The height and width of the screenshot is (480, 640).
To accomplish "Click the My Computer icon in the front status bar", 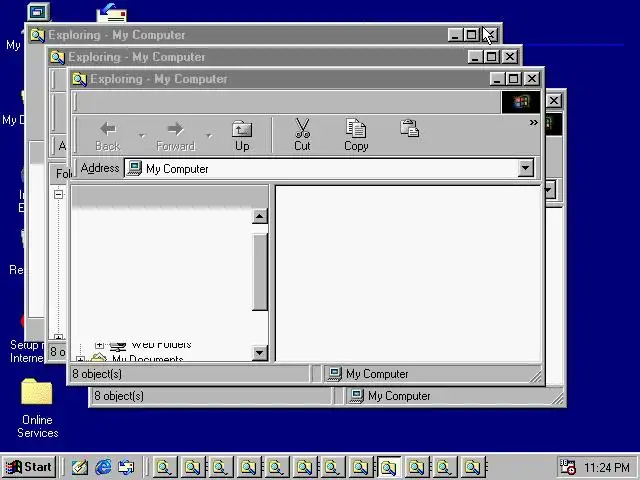I will (x=335, y=374).
